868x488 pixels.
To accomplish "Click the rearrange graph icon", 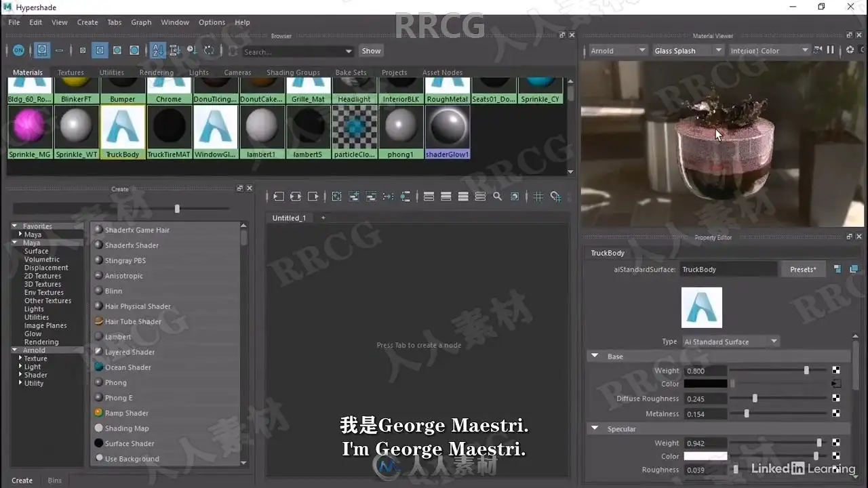I will [388, 197].
